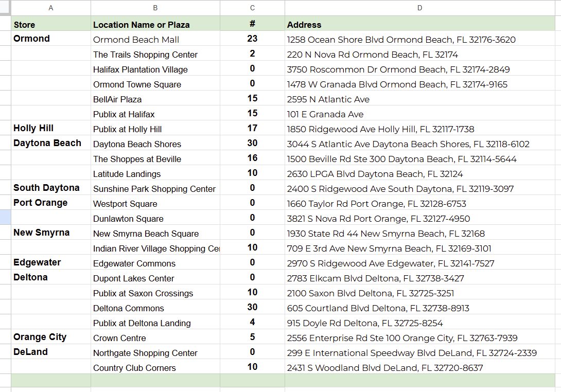The width and height of the screenshot is (561, 392).
Task: Select the count 23 for Ormond Beach Mall
Action: (x=252, y=38)
